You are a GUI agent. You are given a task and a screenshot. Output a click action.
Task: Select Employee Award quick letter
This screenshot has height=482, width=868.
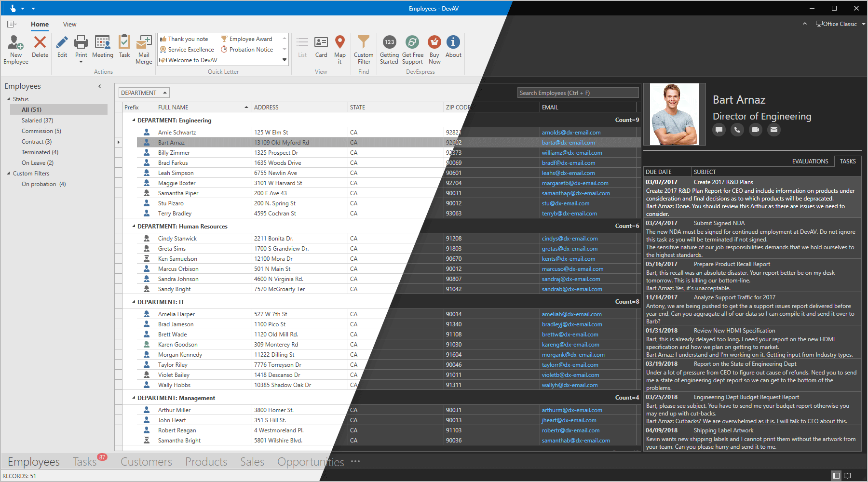coord(247,39)
